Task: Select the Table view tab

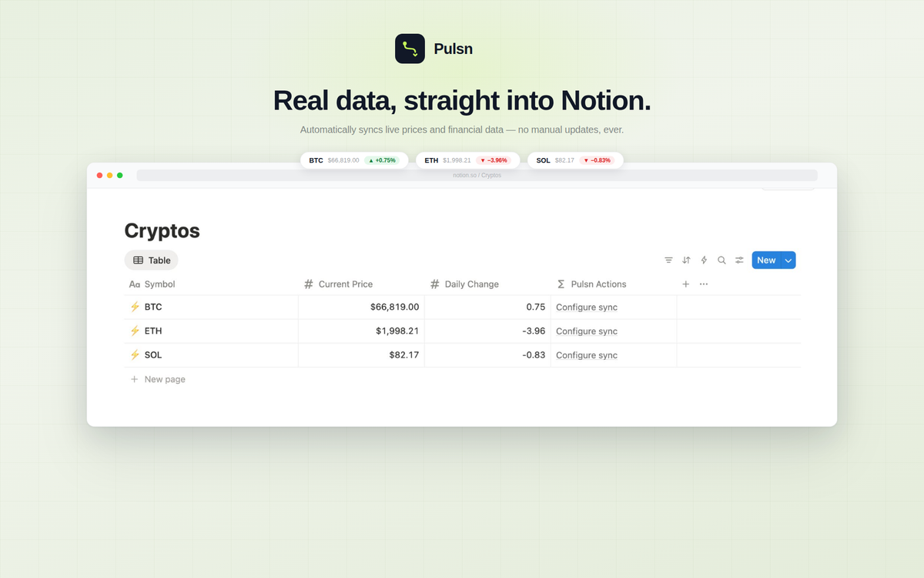Action: point(152,260)
